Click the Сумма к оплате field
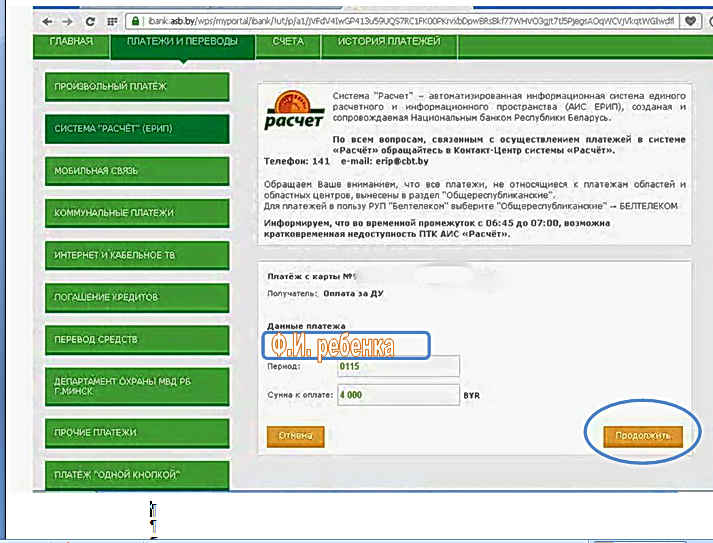The image size is (713, 543). (x=397, y=395)
